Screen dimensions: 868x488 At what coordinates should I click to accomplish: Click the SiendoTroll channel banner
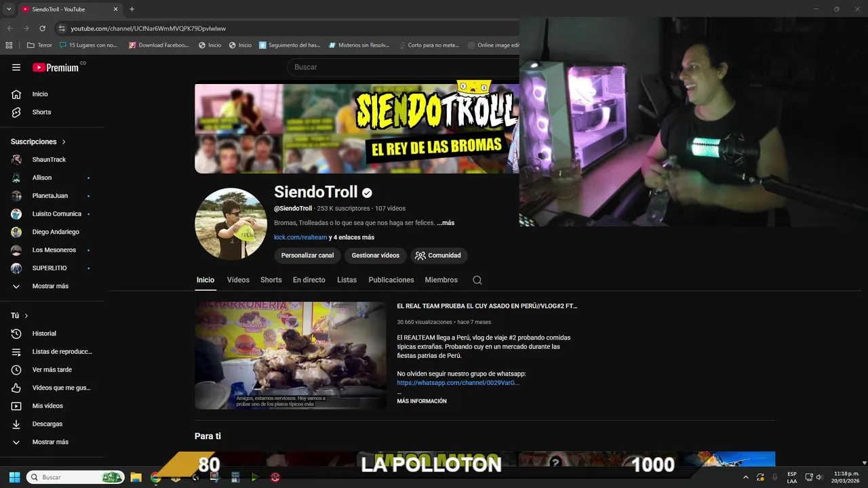[357, 129]
